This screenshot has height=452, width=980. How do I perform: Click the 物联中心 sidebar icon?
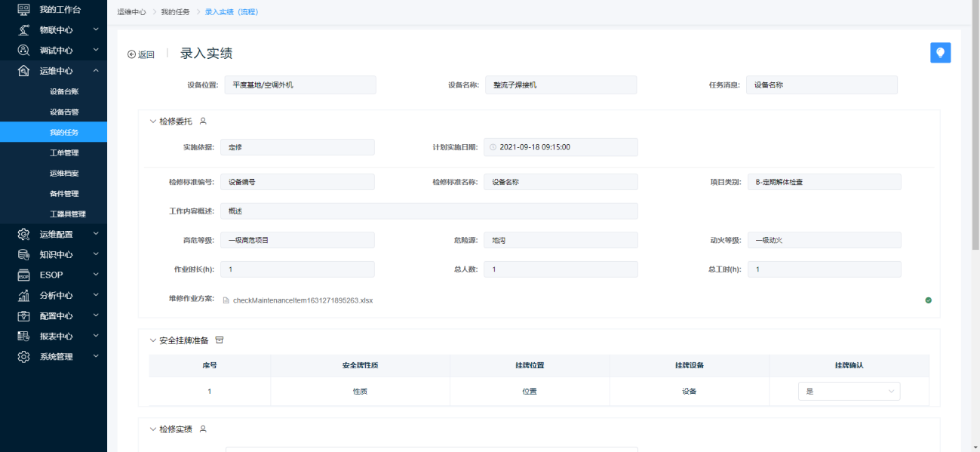click(x=23, y=30)
